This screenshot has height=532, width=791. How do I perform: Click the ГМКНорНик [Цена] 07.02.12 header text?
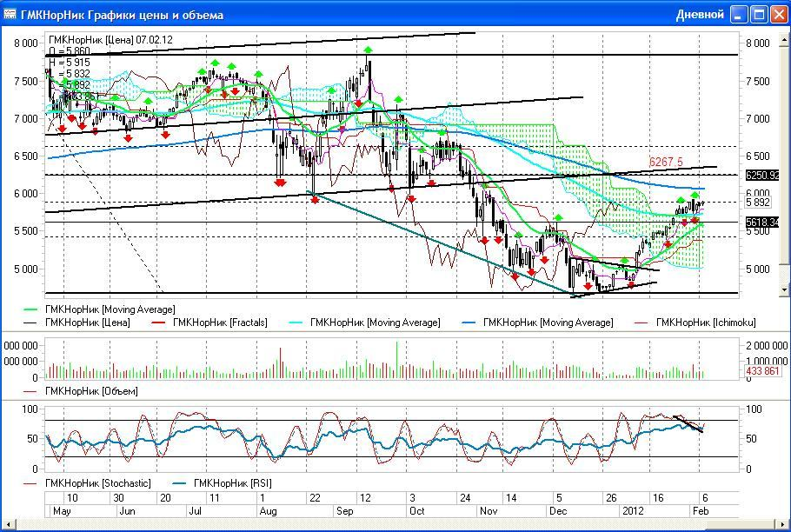click(110, 40)
